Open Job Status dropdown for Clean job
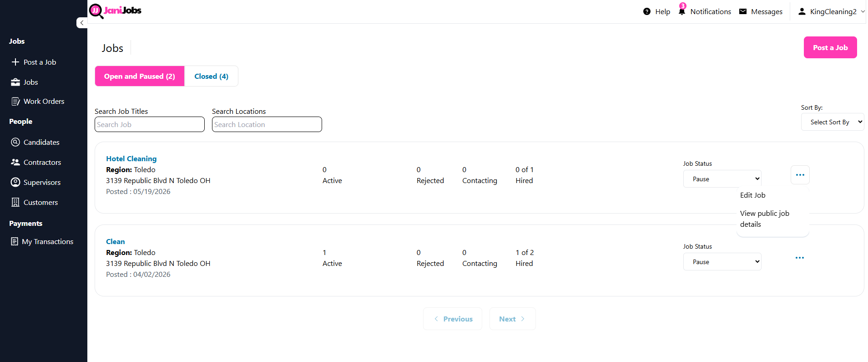 point(722,262)
